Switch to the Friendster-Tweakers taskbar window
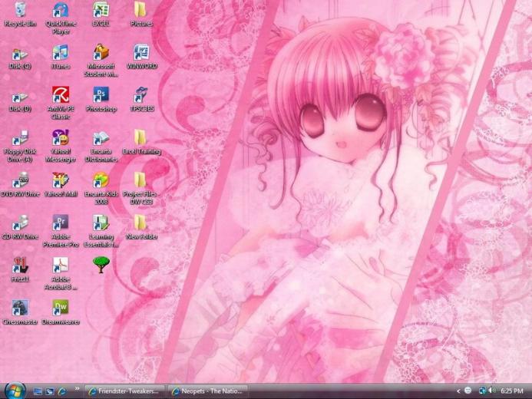Screen dimensions: 532x399 click(124, 391)
